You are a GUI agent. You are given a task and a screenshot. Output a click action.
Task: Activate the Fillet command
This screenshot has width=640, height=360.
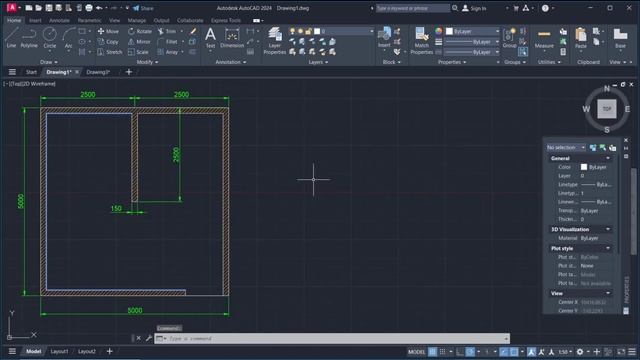point(168,42)
